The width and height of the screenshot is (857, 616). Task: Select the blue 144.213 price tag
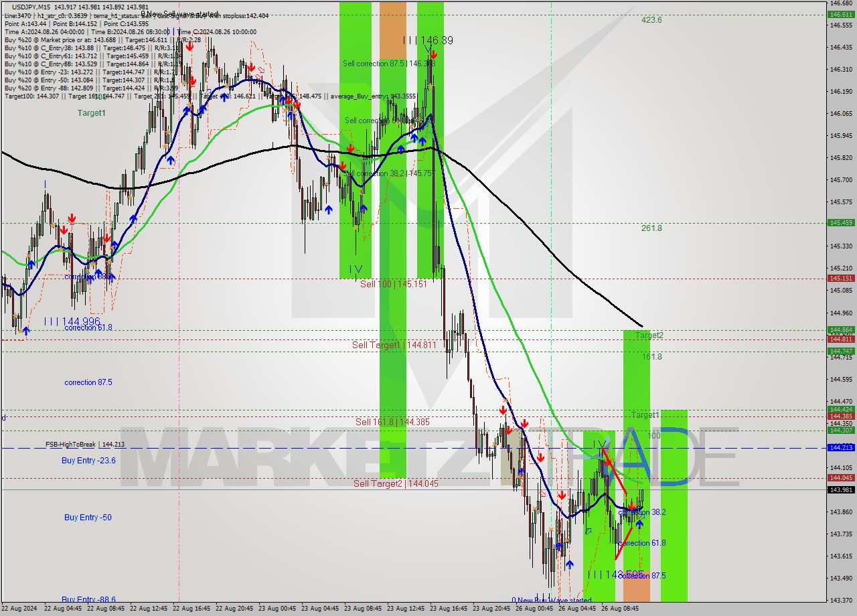point(842,447)
